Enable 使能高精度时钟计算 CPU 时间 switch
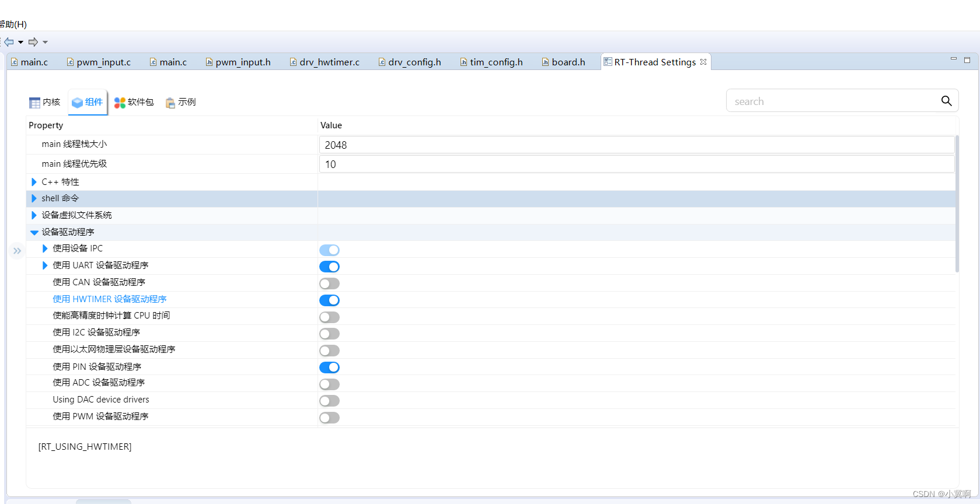Viewport: 980px width, 504px height. coord(329,317)
